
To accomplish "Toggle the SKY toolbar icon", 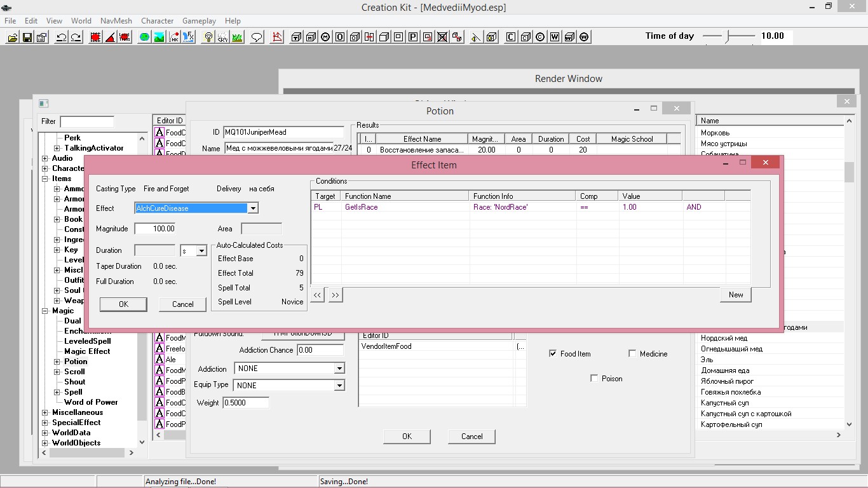I will coord(222,37).
